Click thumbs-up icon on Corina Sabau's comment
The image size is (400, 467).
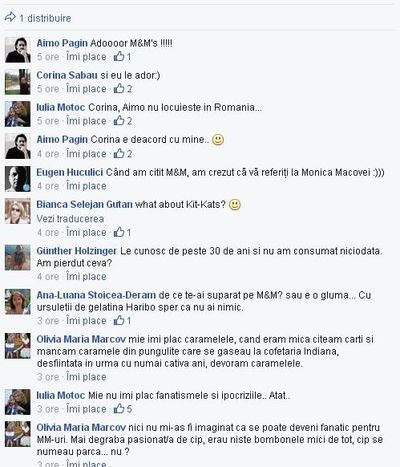[119, 89]
